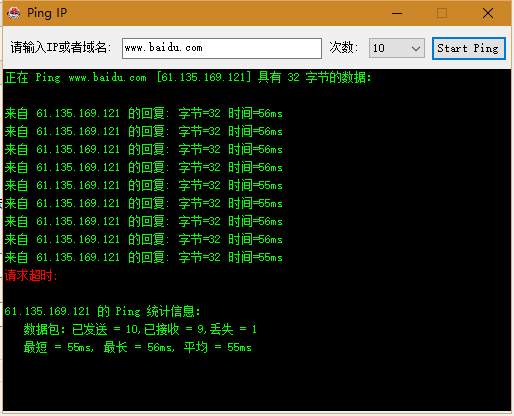Click the Ping statistics heading line
Viewport: 514px width, 416px height.
tap(102, 312)
